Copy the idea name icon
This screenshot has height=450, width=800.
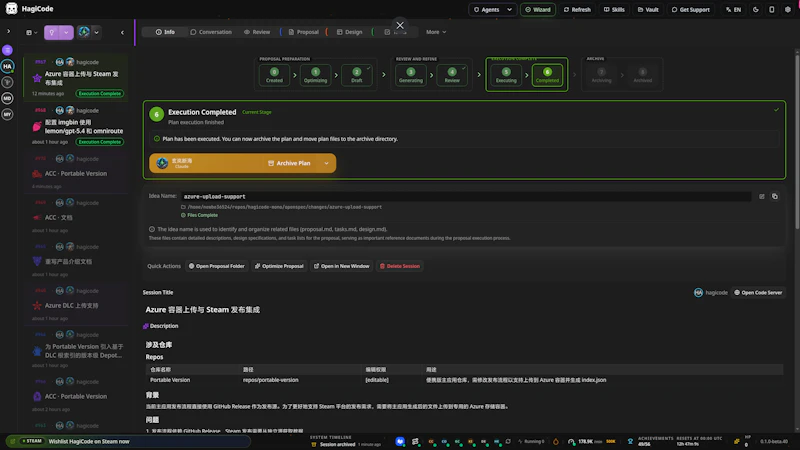(x=774, y=196)
